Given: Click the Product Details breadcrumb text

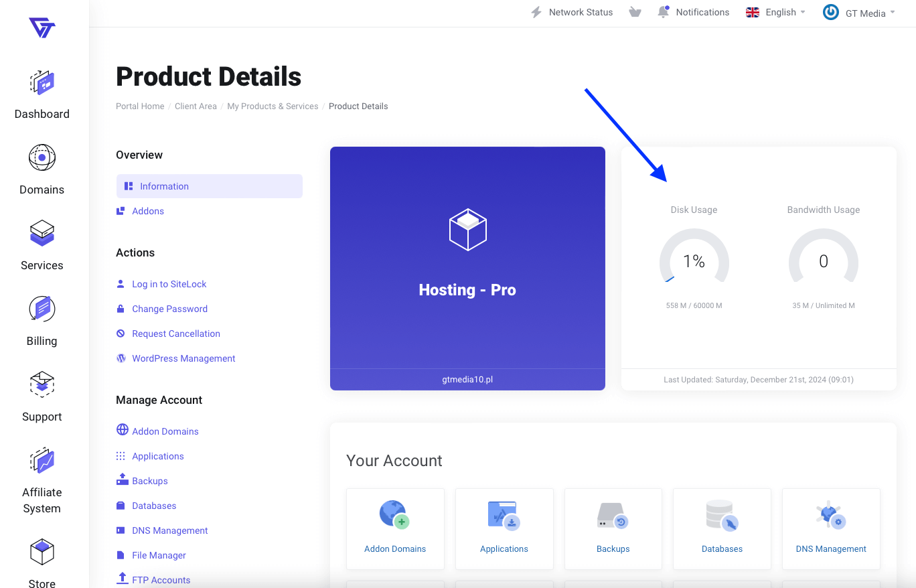Looking at the screenshot, I should pyautogui.click(x=358, y=106).
